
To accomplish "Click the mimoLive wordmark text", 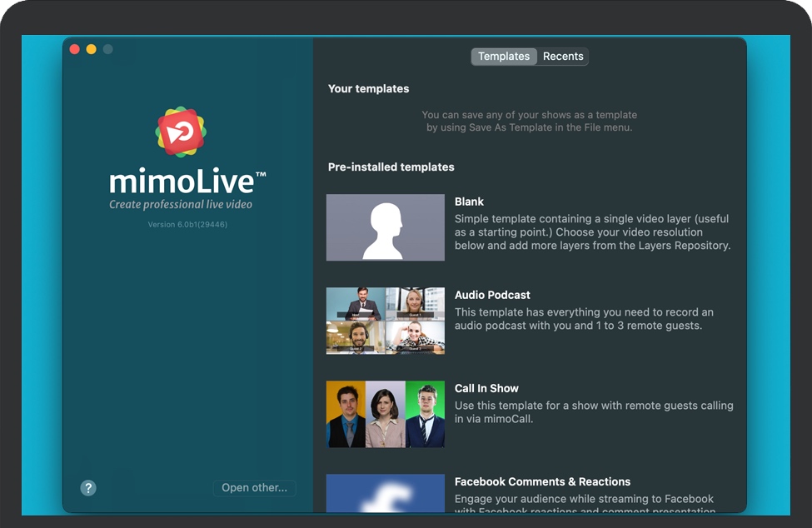I will point(187,182).
